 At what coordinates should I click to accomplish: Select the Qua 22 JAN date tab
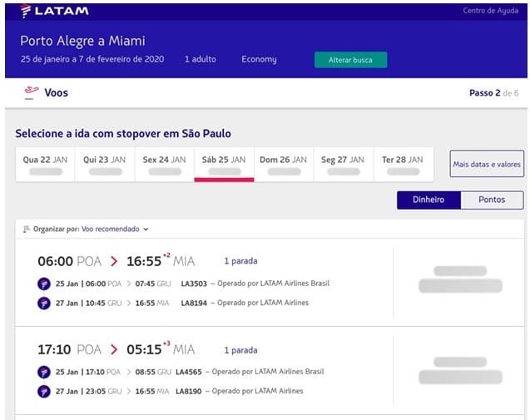(x=45, y=165)
